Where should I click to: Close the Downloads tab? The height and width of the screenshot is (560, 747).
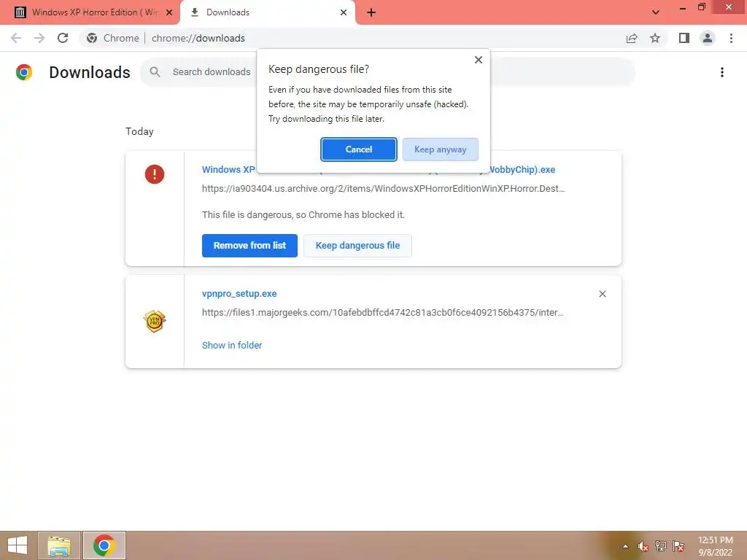pos(344,12)
